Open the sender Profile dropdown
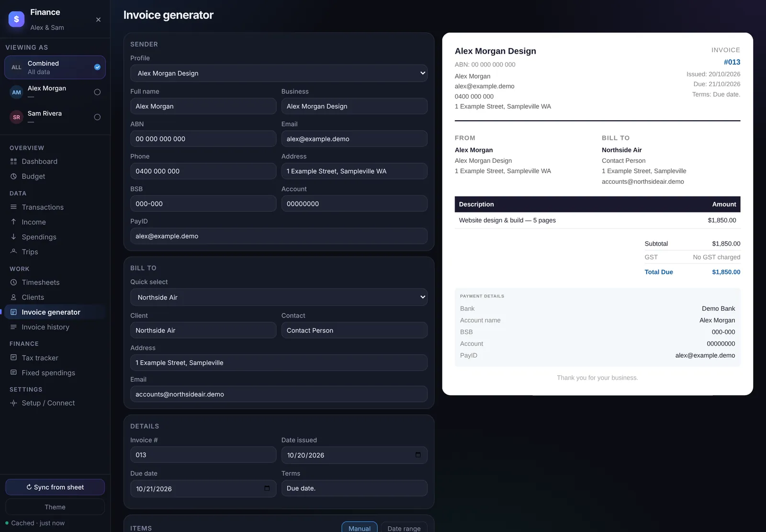The width and height of the screenshot is (766, 532). [x=279, y=73]
